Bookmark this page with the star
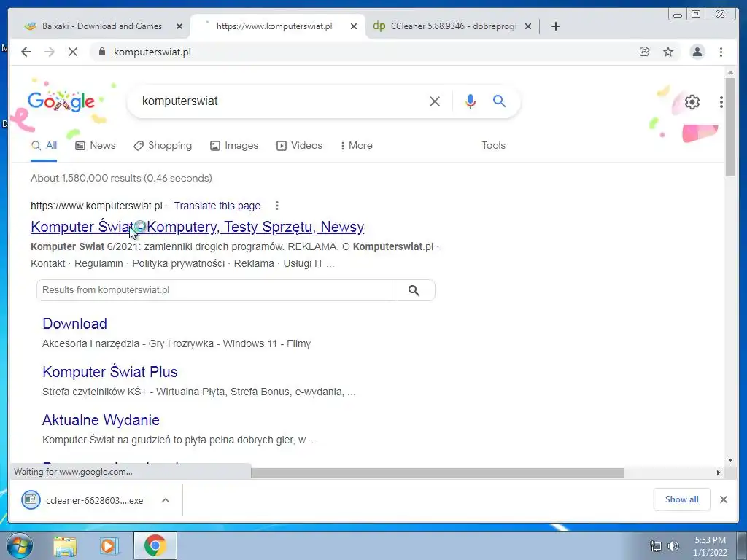Image resolution: width=747 pixels, height=560 pixels. (668, 52)
